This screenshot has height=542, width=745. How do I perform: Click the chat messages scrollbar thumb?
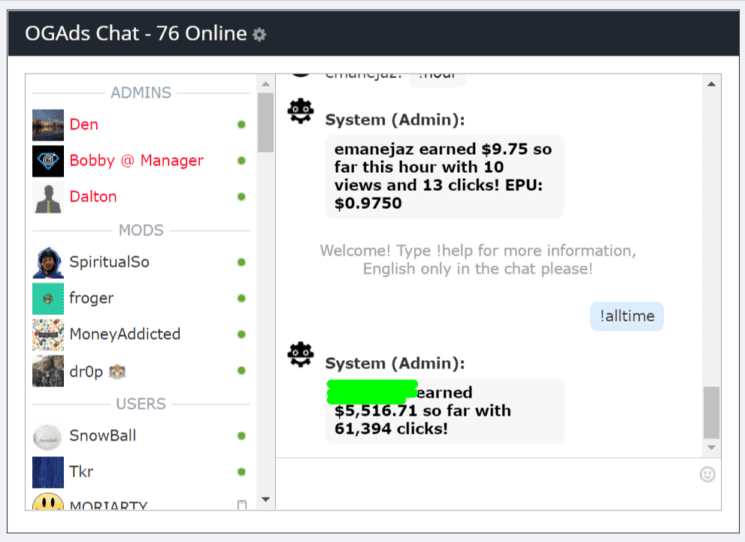point(711,413)
